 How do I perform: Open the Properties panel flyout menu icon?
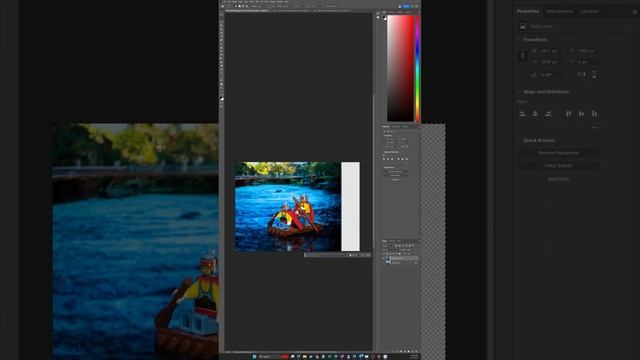pyautogui.click(x=635, y=12)
